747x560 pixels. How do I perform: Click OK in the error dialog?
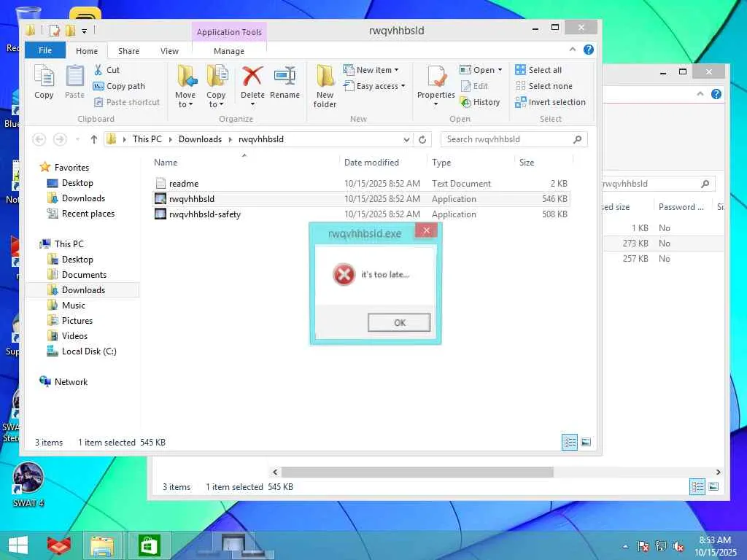(399, 323)
